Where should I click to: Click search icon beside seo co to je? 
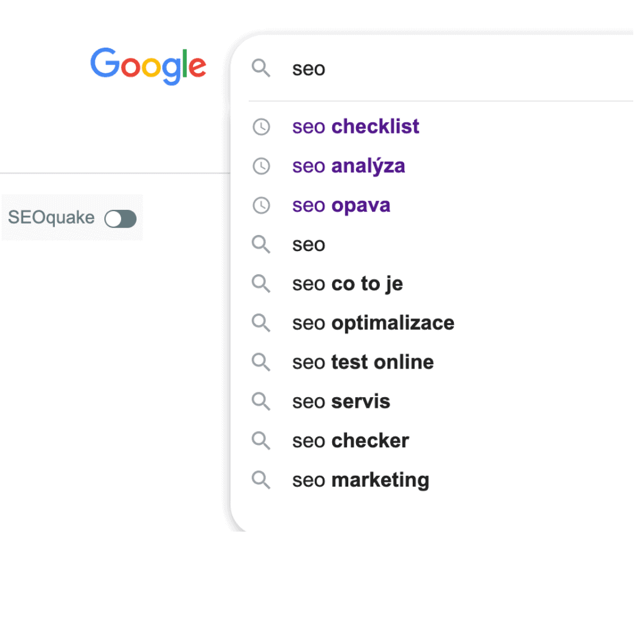click(x=261, y=283)
